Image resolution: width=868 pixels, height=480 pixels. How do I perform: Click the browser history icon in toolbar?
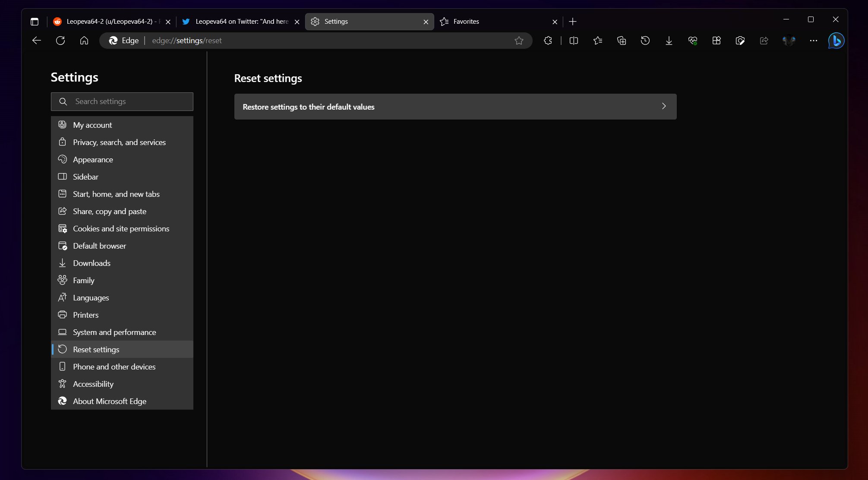645,40
